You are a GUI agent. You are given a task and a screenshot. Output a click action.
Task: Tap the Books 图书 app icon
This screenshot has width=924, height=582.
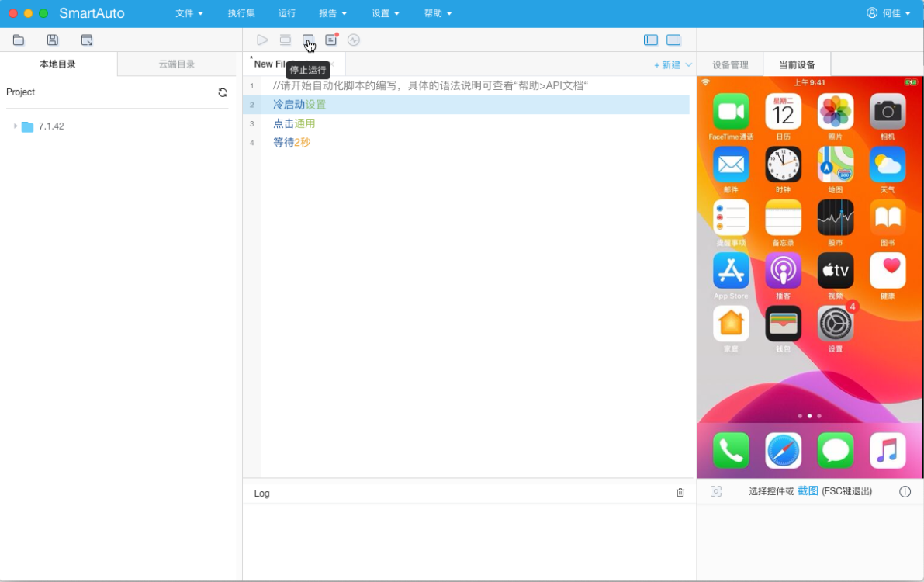(x=888, y=217)
